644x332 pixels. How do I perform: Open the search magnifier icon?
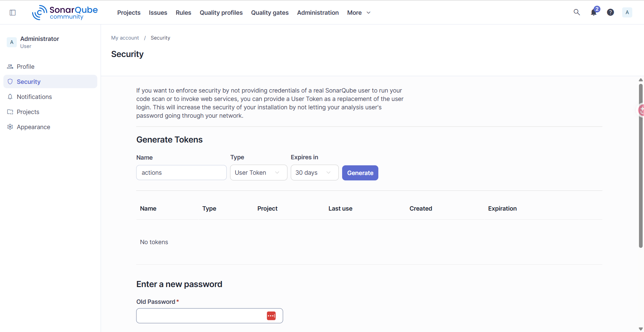tap(577, 12)
